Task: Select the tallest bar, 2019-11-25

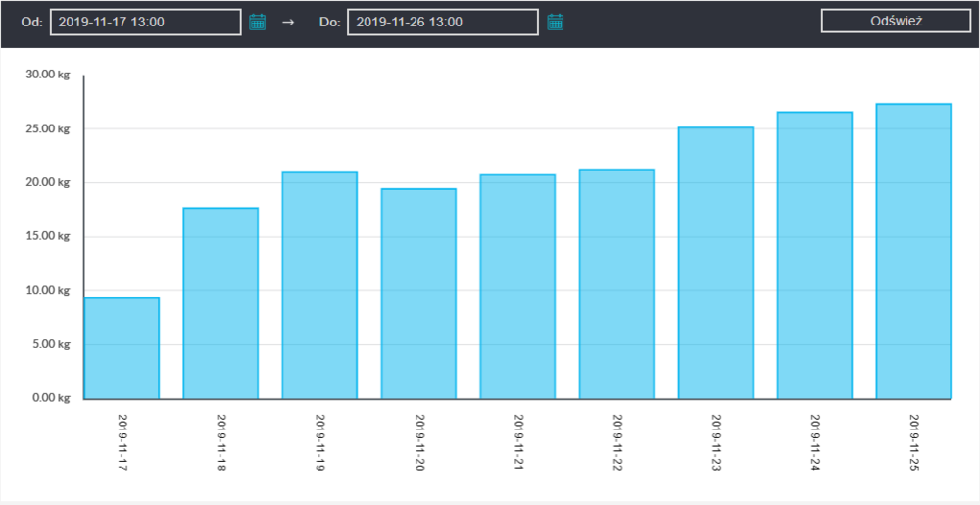Action: pos(913,251)
